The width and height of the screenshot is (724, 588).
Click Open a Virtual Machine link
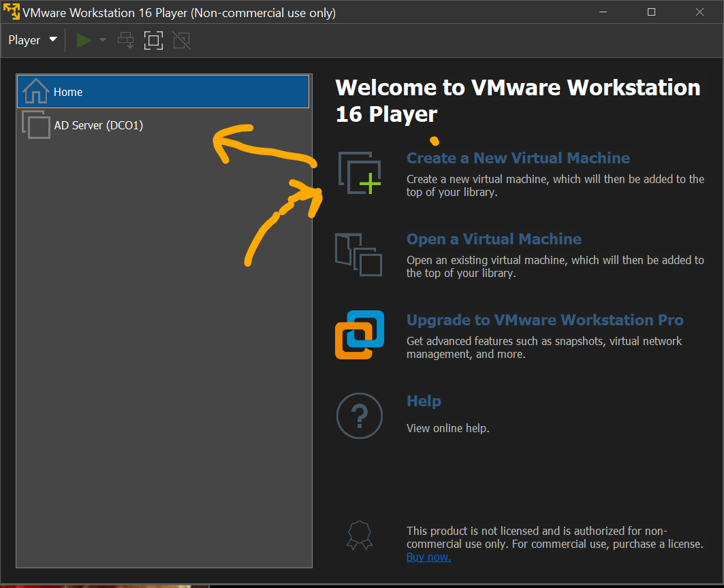(494, 239)
